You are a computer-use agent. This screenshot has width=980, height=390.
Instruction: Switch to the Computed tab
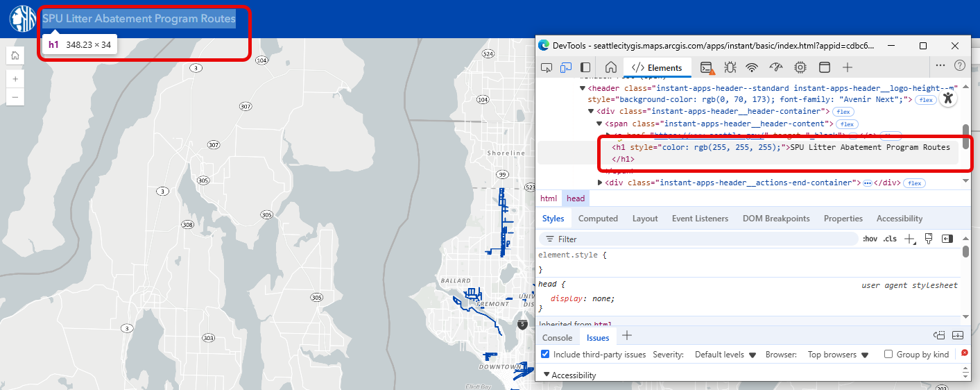point(598,219)
